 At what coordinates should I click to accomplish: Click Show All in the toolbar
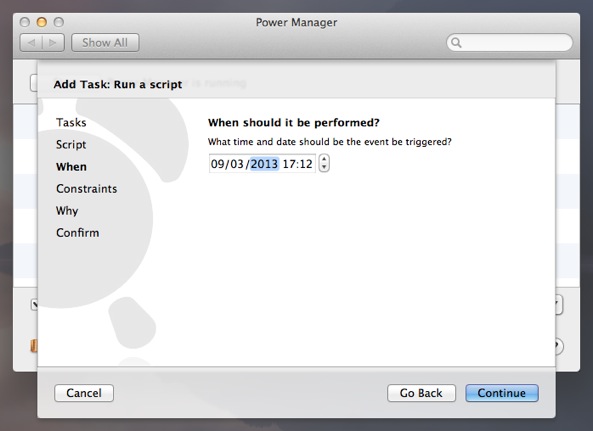[105, 42]
